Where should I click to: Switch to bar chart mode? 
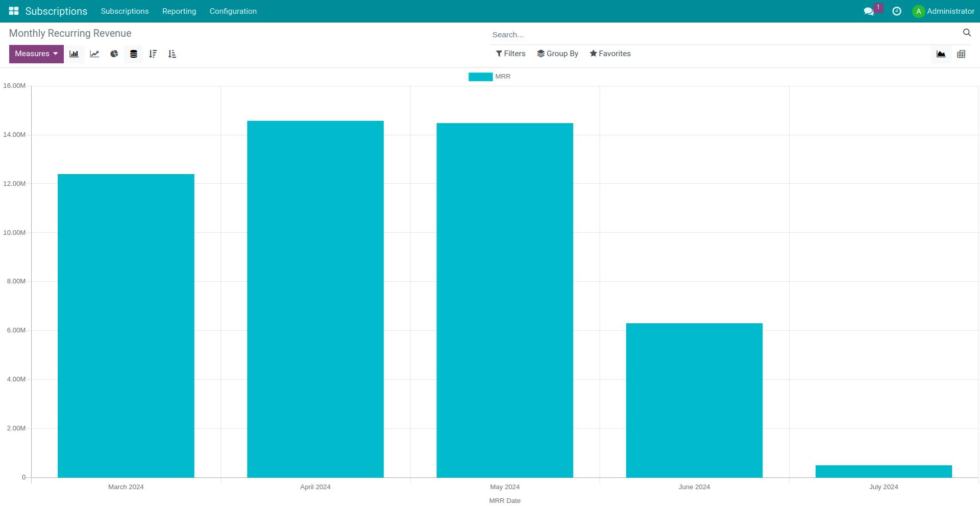[x=74, y=54]
